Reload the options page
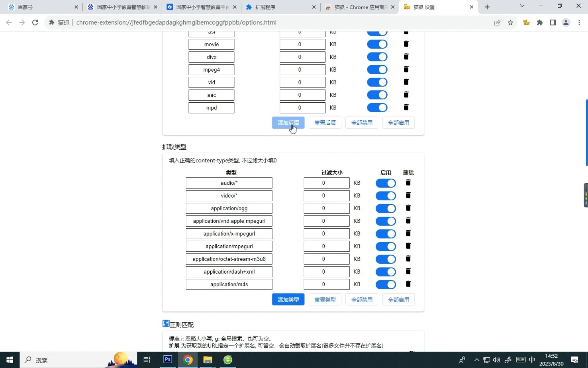This screenshot has height=368, width=588. 35,22
